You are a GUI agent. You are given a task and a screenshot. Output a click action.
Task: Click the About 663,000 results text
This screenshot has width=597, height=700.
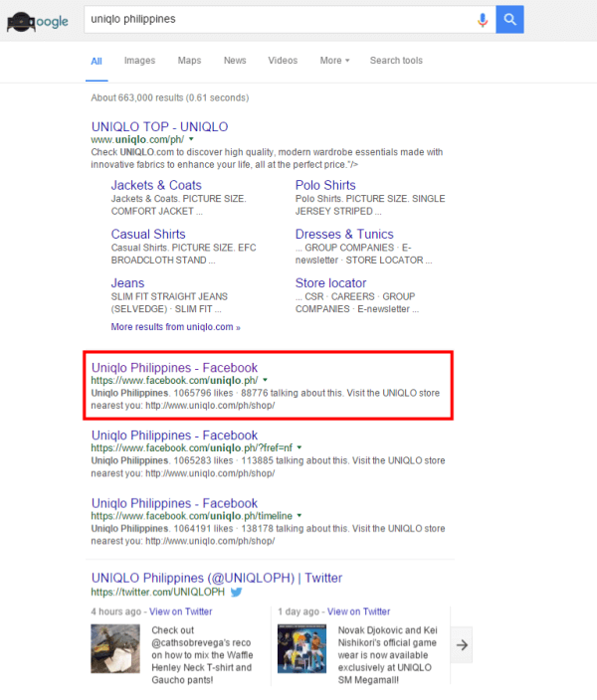(x=170, y=97)
